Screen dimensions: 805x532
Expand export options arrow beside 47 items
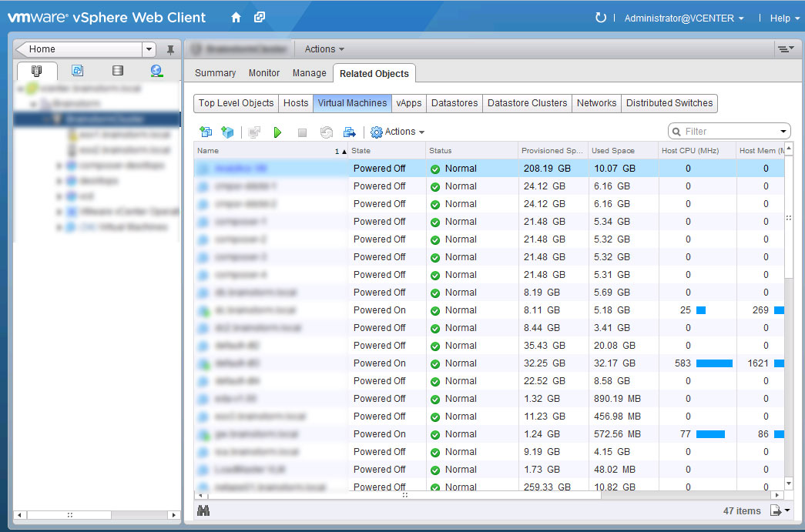pyautogui.click(x=787, y=510)
